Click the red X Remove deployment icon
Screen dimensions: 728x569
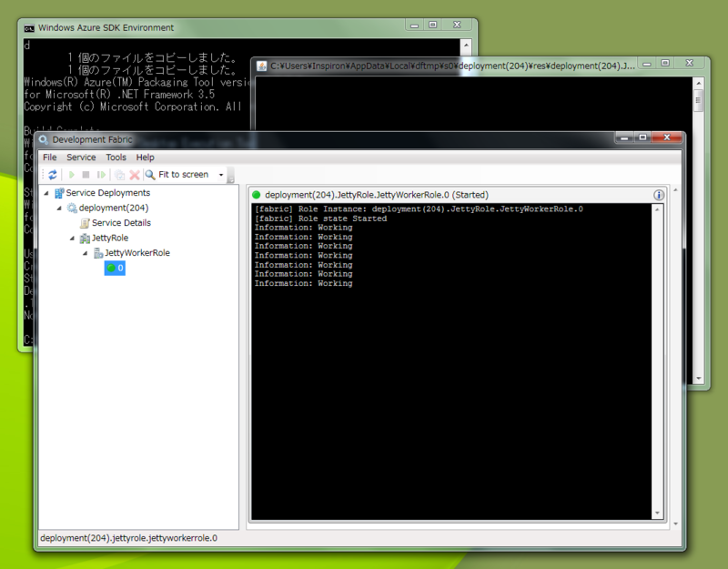[135, 175]
